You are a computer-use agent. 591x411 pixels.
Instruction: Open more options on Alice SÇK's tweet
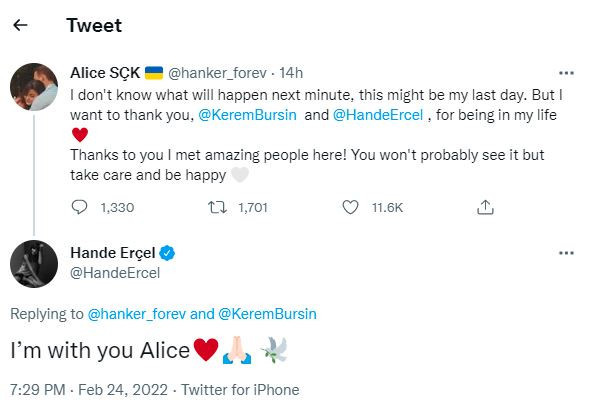coord(566,73)
